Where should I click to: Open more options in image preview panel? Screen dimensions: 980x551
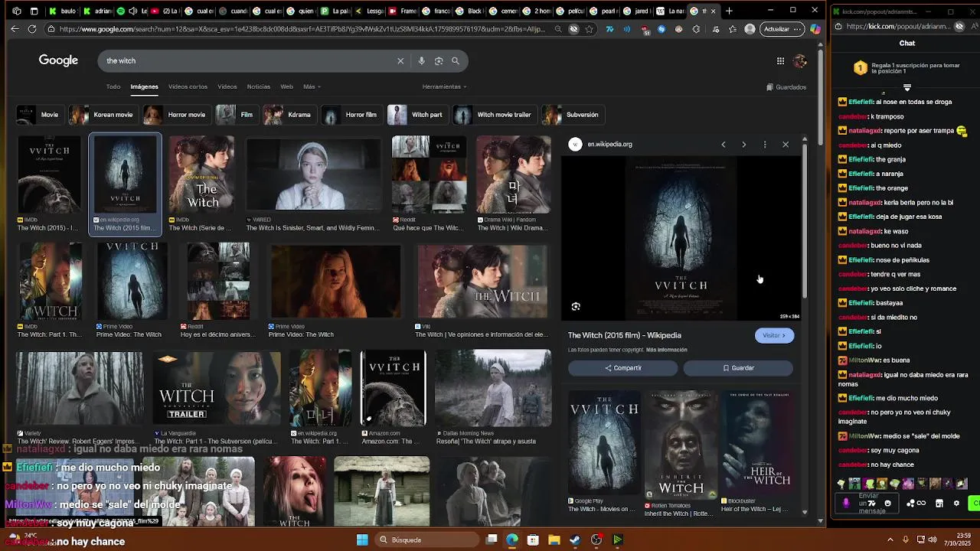(764, 144)
